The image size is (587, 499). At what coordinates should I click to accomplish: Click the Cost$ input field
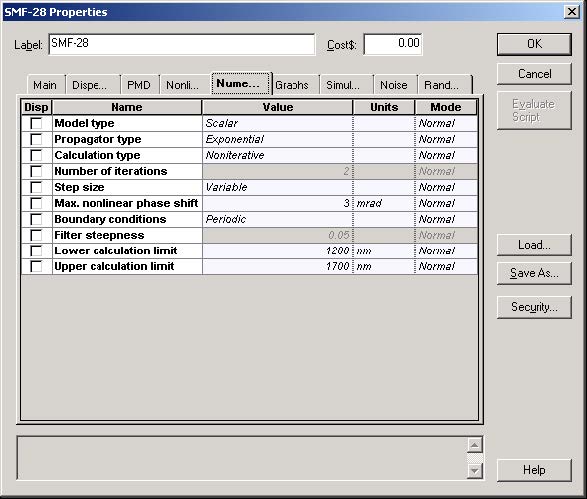pyautogui.click(x=393, y=44)
